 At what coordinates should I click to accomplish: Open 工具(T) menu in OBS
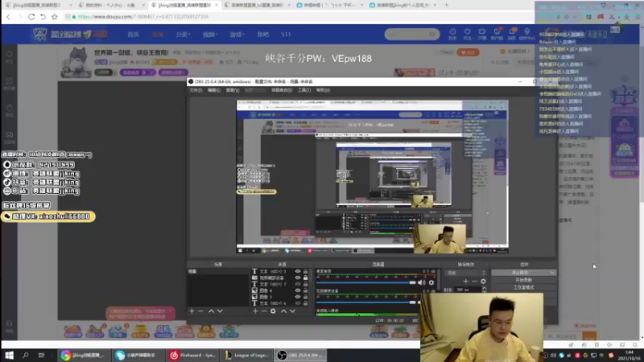coord(304,90)
